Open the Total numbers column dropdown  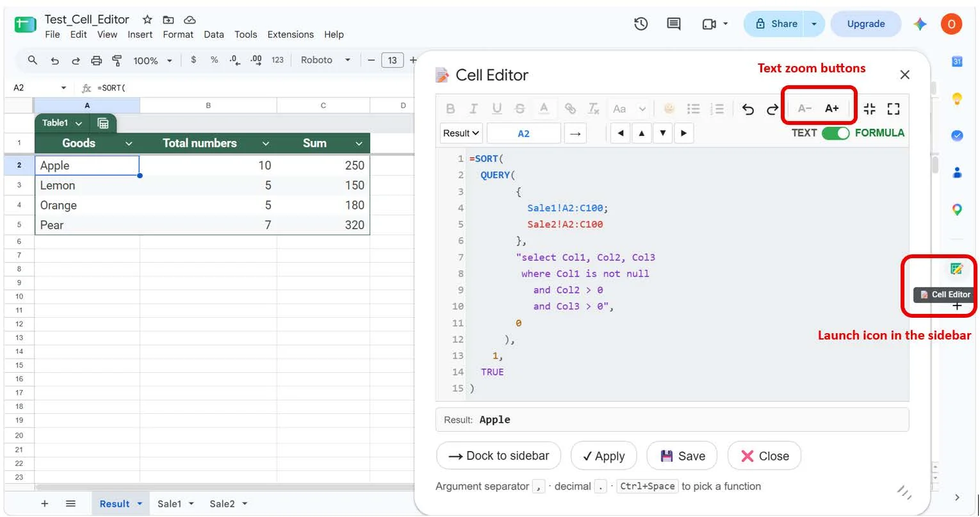[x=266, y=144]
